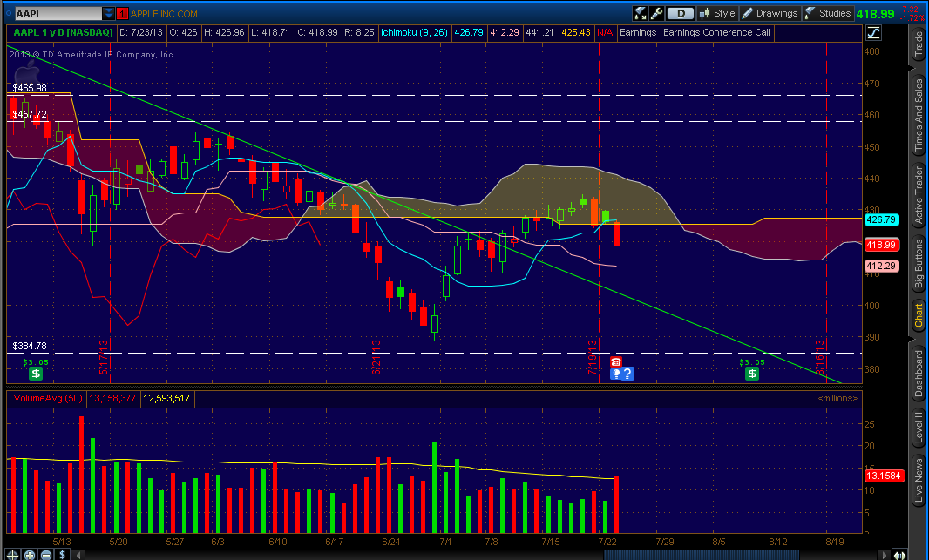The width and height of the screenshot is (929, 560).
Task: Click the studies flask share icon
Action: pyautogui.click(x=641, y=14)
